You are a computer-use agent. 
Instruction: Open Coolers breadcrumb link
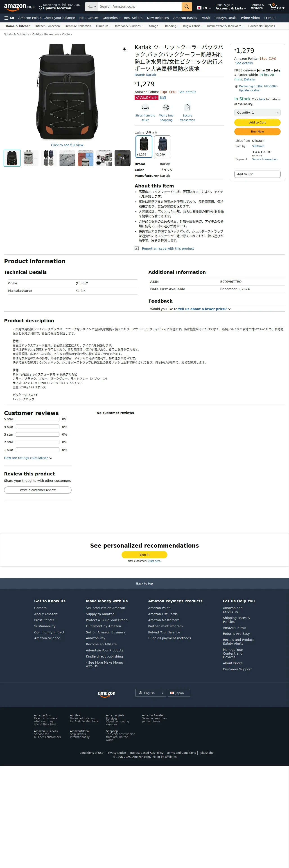click(67, 34)
